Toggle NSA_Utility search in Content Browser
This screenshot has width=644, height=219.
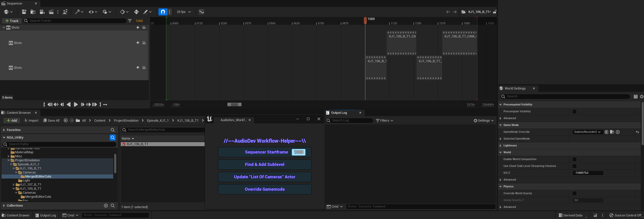tap(113, 137)
